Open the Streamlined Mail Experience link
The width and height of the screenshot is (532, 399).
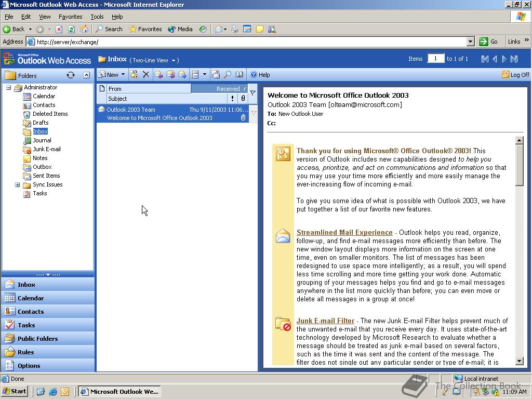coord(344,232)
